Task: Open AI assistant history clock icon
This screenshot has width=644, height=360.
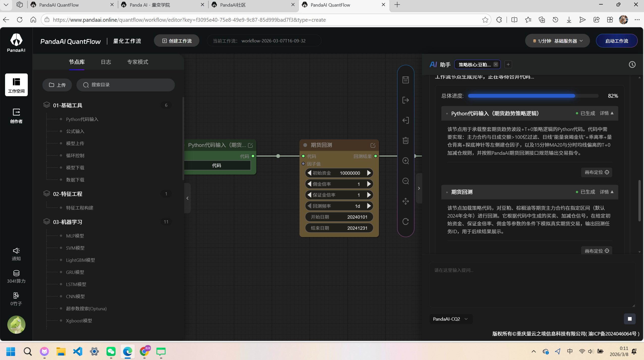Action: [632, 65]
